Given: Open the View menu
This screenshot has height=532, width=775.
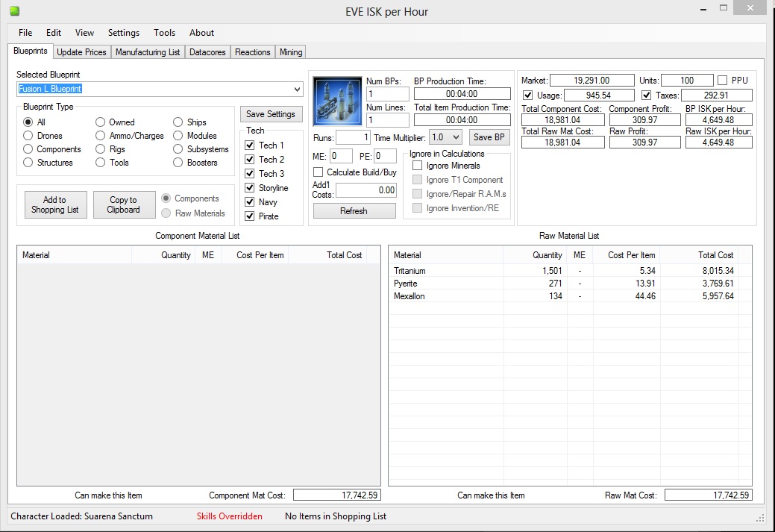Looking at the screenshot, I should 84,33.
